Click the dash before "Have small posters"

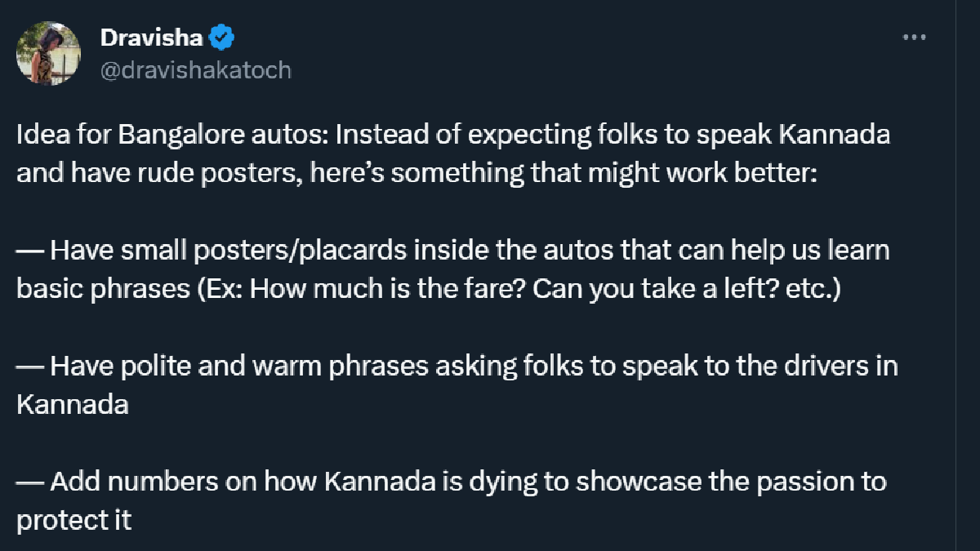(30, 250)
